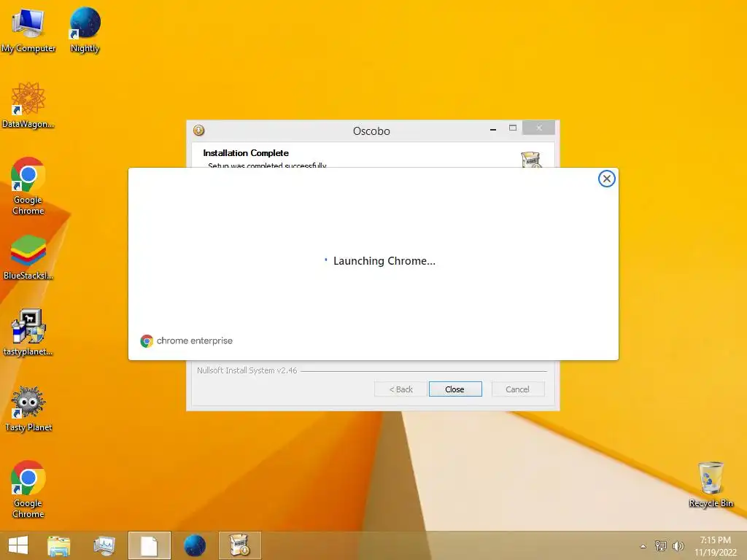747x560 pixels.
Task: Click the Back button in Oscobo installer
Action: pyautogui.click(x=400, y=389)
